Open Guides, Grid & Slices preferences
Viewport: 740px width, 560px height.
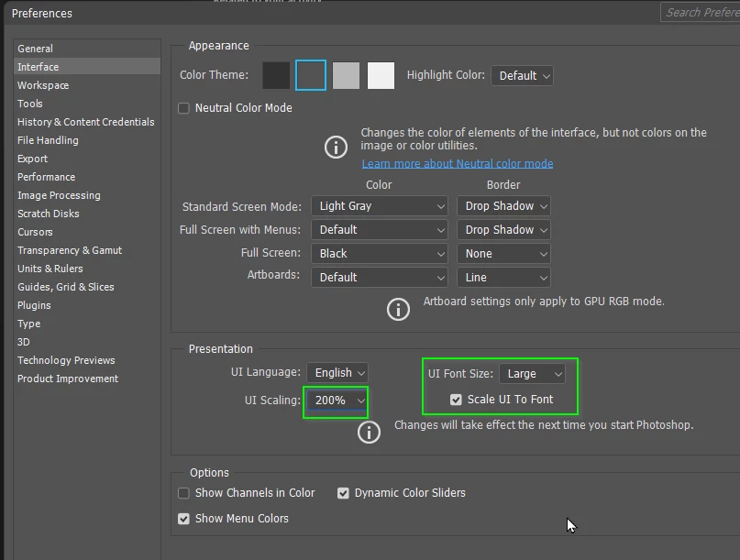87,287
